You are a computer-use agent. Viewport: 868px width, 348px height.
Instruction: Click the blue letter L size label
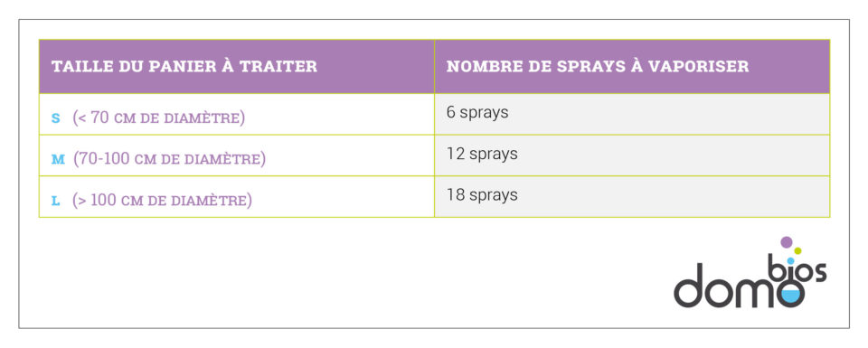pos(55,201)
